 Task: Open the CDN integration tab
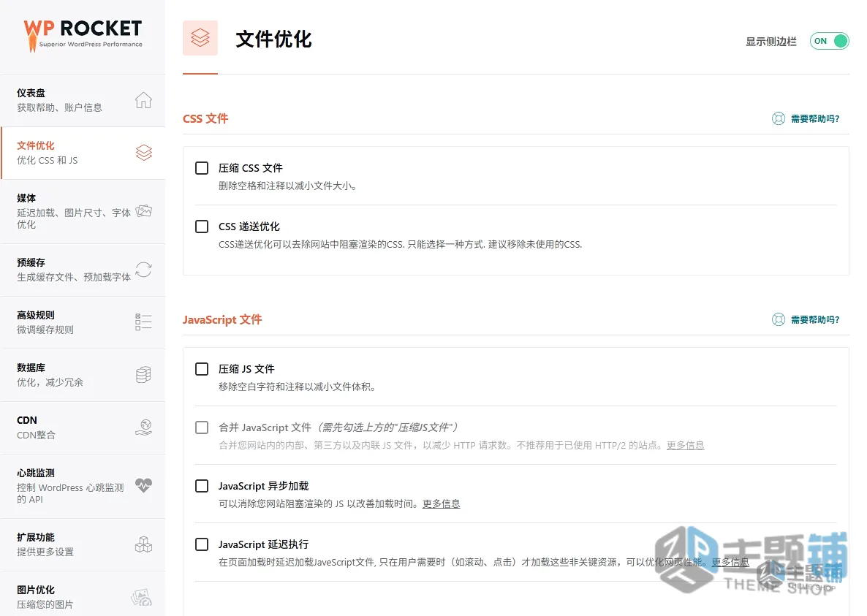pyautogui.click(x=83, y=427)
